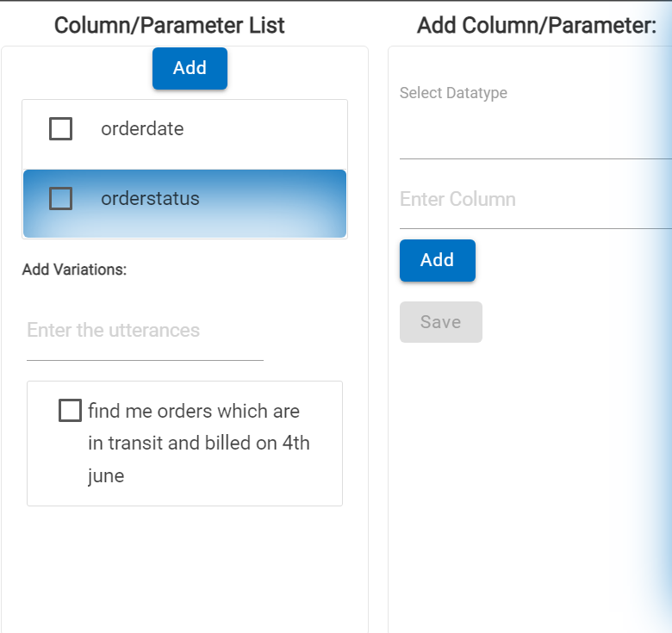Click the 'Add Variations:' label
672x633 pixels.
click(x=74, y=270)
